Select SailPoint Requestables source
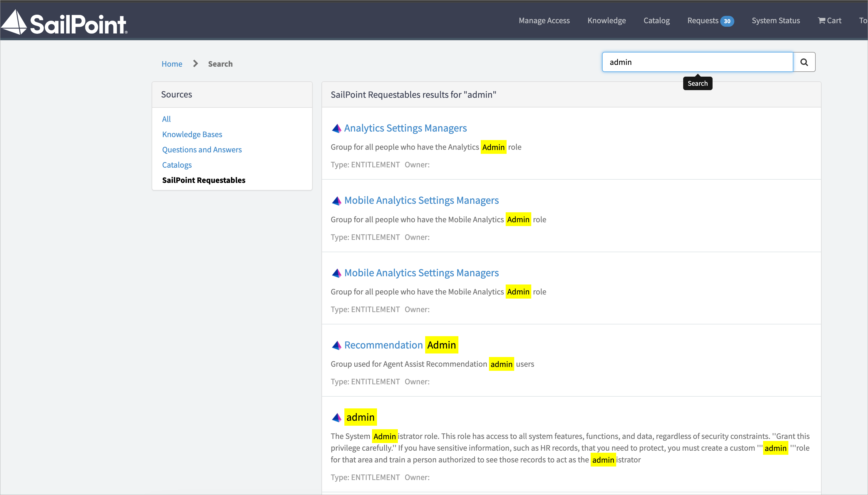This screenshot has height=495, width=868. 203,180
